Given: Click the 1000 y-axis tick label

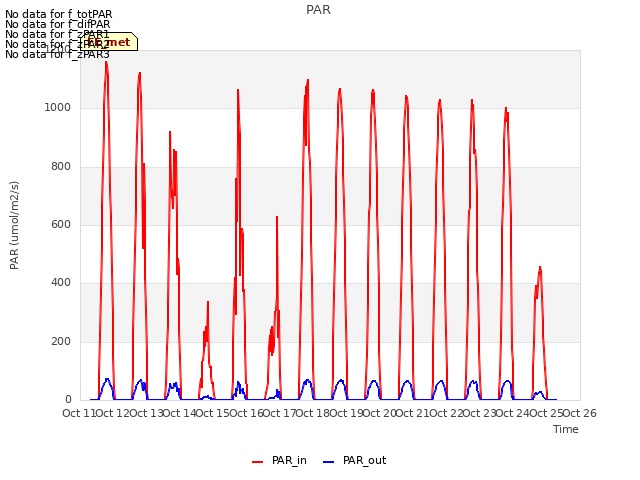Looking at the screenshot, I should pos(58,108).
